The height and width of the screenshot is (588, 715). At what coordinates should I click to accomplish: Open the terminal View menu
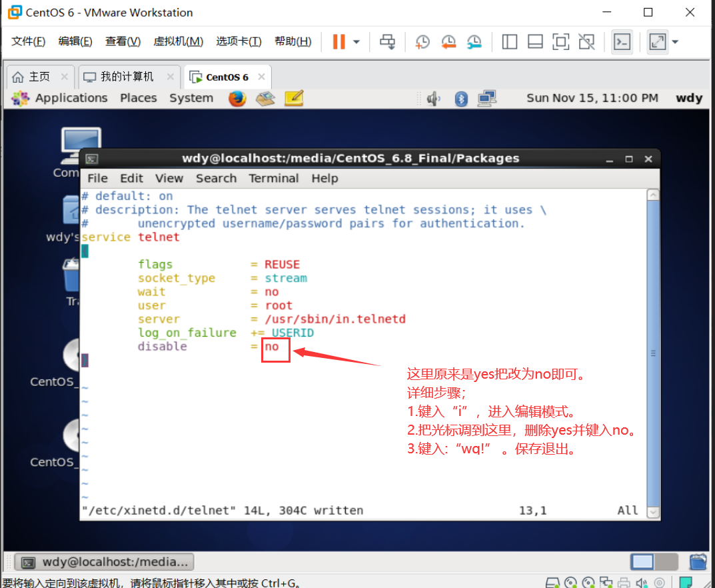169,179
